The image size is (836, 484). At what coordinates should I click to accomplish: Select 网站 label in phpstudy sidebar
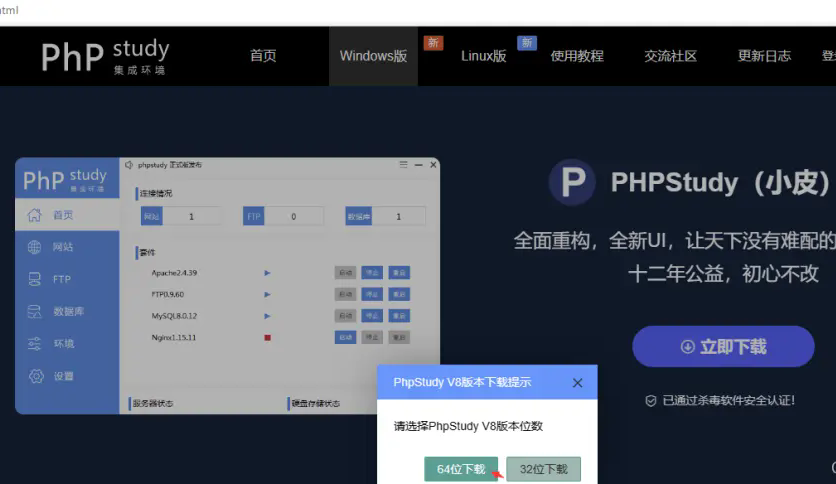[63, 247]
